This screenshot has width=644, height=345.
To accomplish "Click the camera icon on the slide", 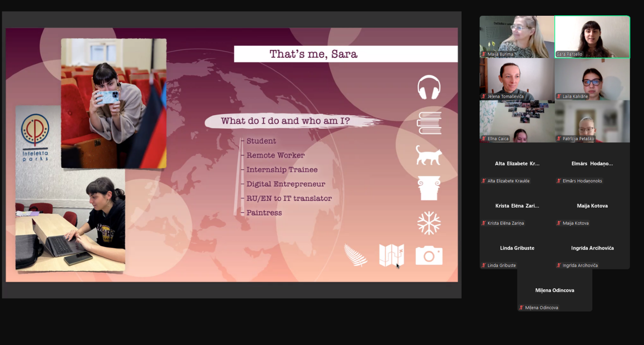I will pos(429,255).
